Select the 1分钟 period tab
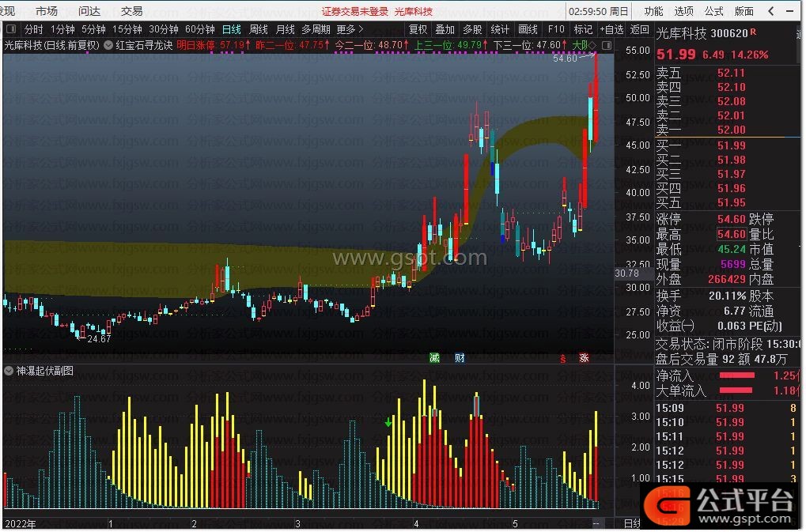Viewport: 806px width, 532px height. [x=63, y=30]
